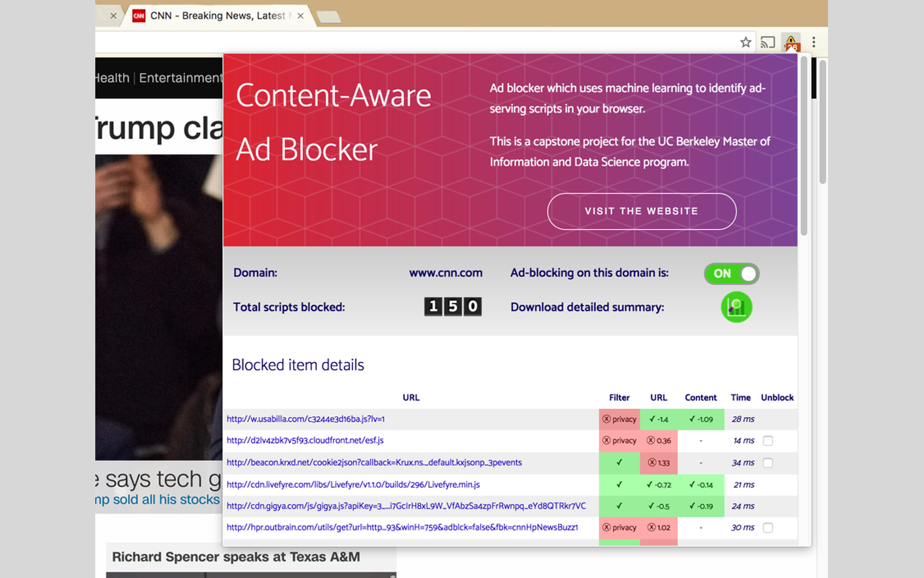Open the w.usabilla.com script URL

point(305,419)
